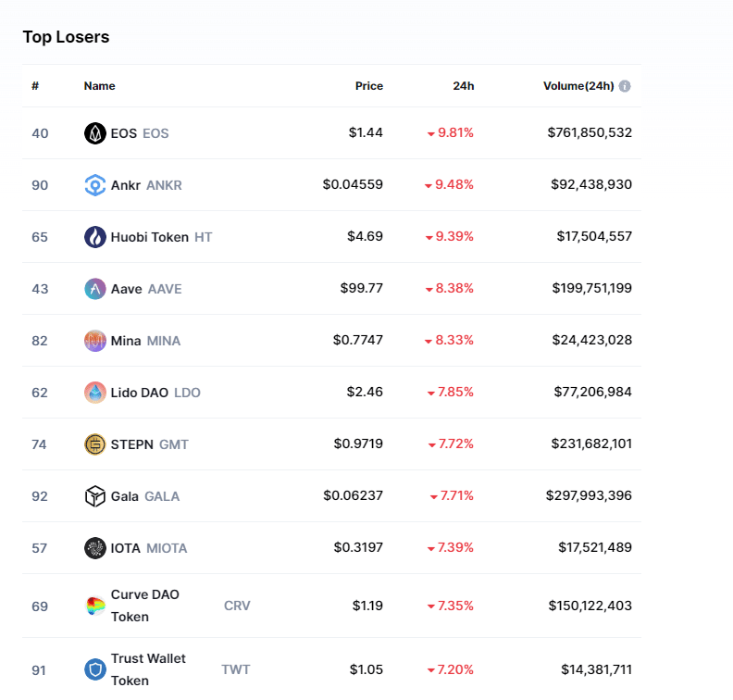
Task: Click the Lido DAO droplet icon
Action: click(x=95, y=393)
